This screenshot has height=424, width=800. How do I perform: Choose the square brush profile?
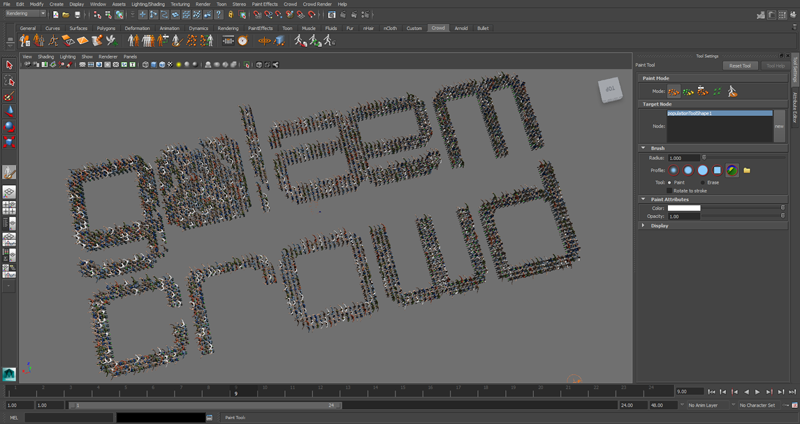click(717, 170)
